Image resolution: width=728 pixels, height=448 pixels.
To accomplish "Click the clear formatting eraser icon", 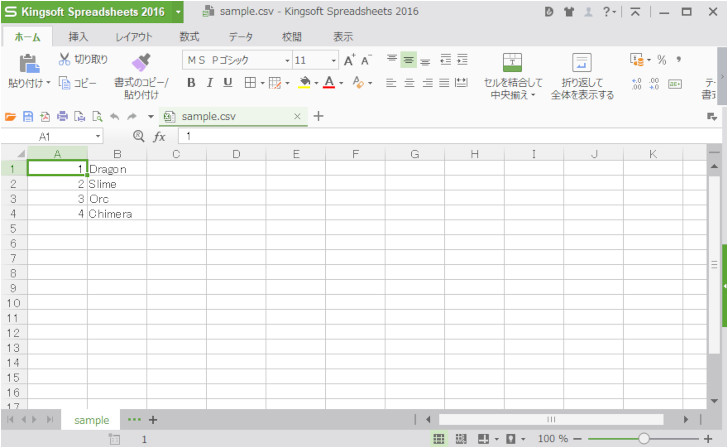I will pyautogui.click(x=358, y=83).
